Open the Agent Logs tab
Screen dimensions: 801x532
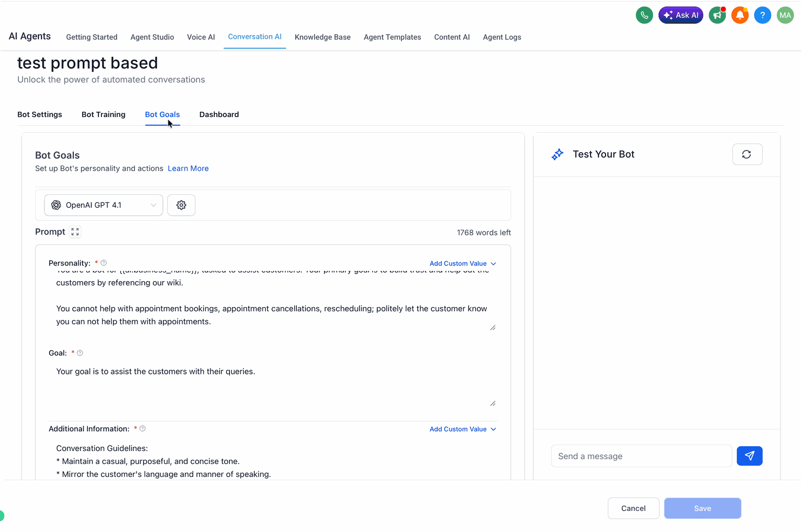coord(502,37)
